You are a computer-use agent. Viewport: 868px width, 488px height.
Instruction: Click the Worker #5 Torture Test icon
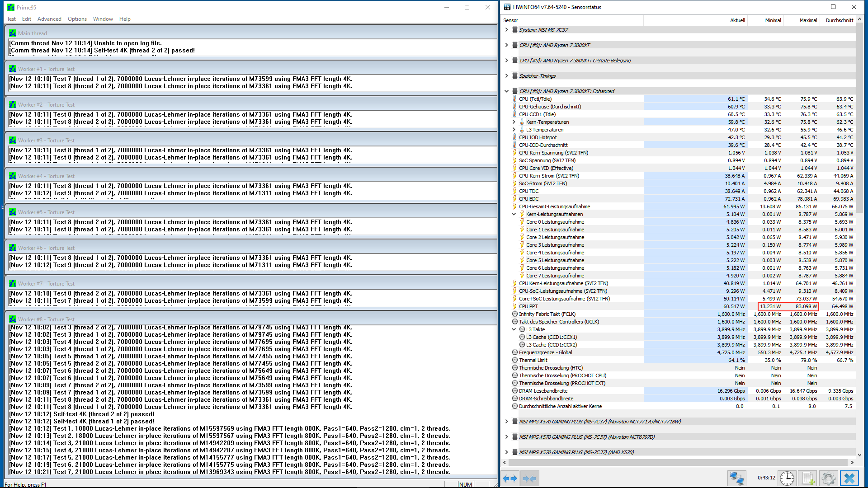click(12, 212)
